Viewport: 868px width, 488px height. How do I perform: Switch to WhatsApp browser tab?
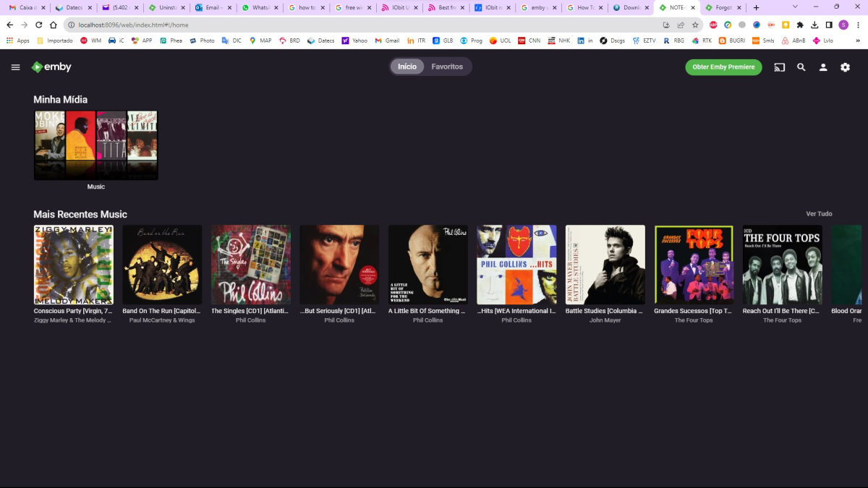pos(260,7)
